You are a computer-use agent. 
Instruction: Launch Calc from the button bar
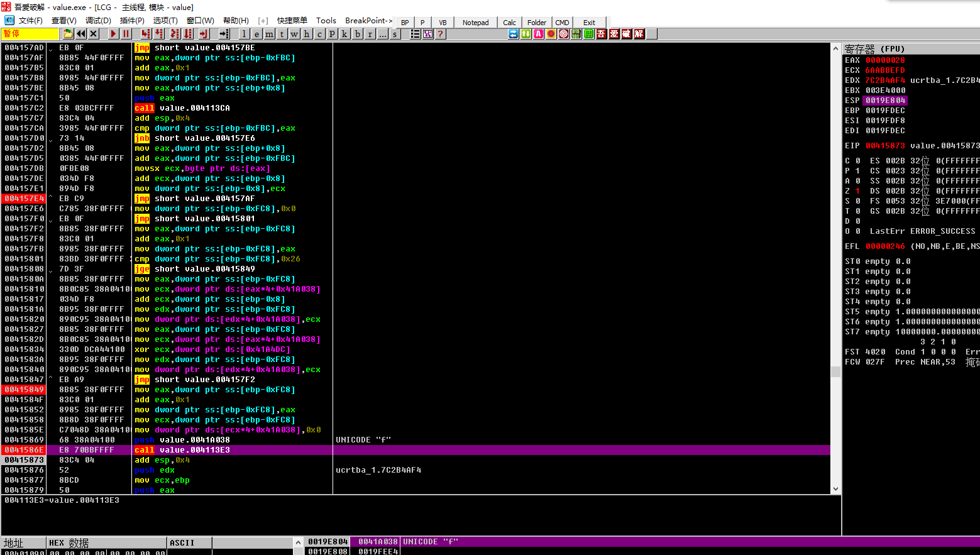point(510,22)
